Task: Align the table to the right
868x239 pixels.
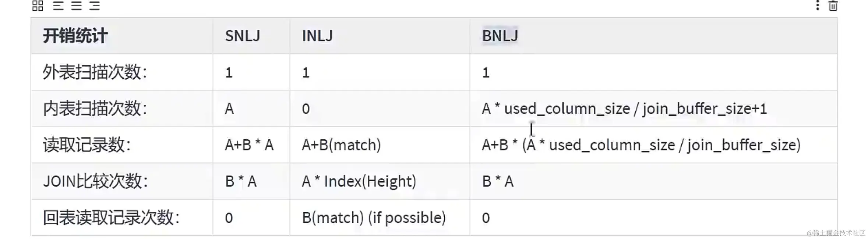Action: click(x=95, y=6)
